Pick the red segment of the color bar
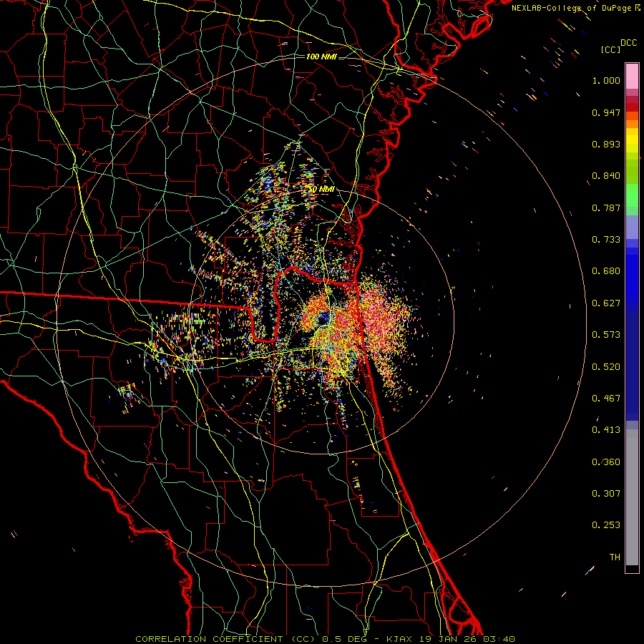The height and width of the screenshot is (644, 644). pos(632,107)
